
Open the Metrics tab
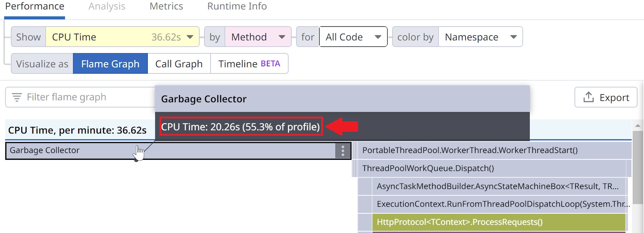[x=166, y=6]
